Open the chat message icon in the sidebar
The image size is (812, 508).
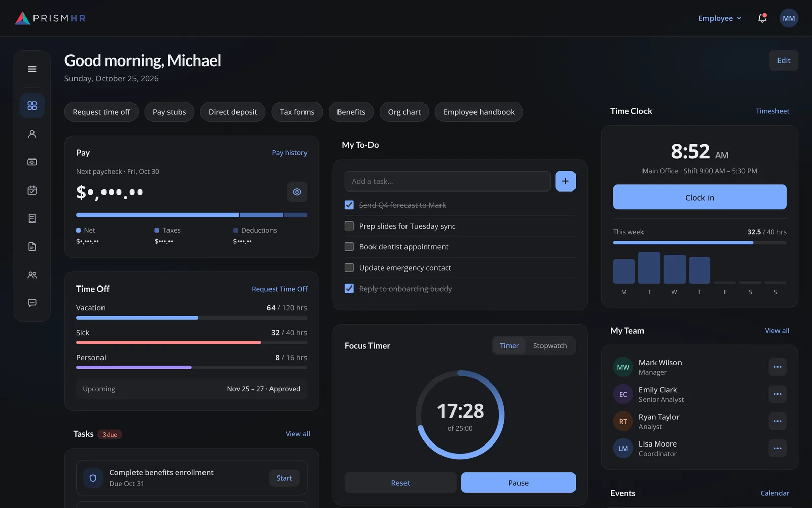[x=32, y=303]
